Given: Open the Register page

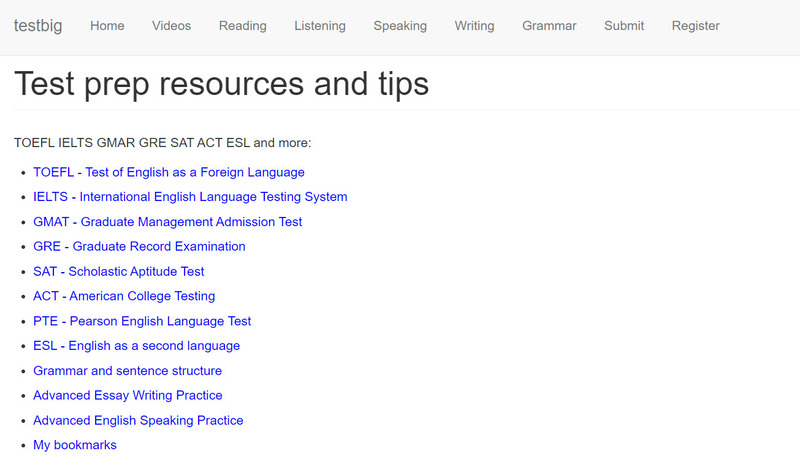Looking at the screenshot, I should 695,26.
